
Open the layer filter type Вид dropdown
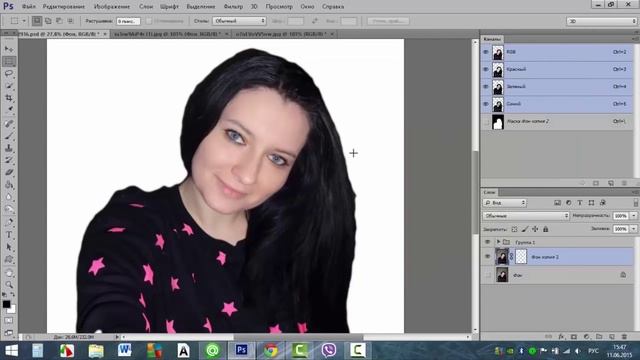coord(504,202)
